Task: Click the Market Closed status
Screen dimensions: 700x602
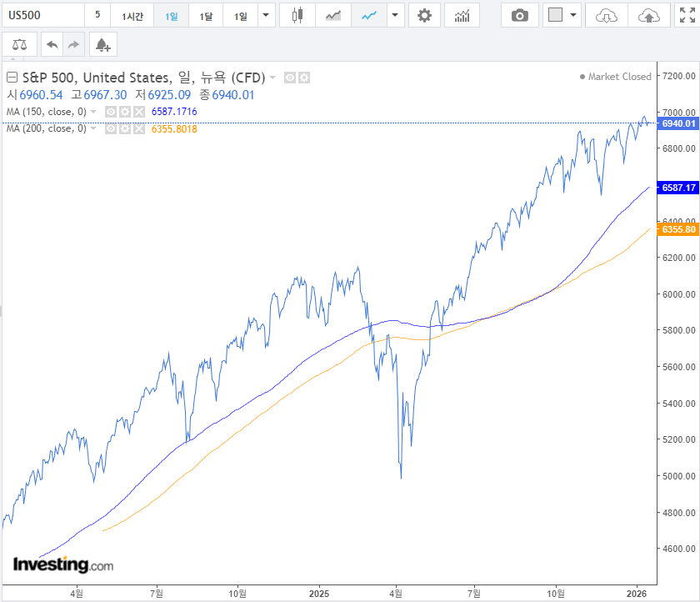Action: coord(616,77)
